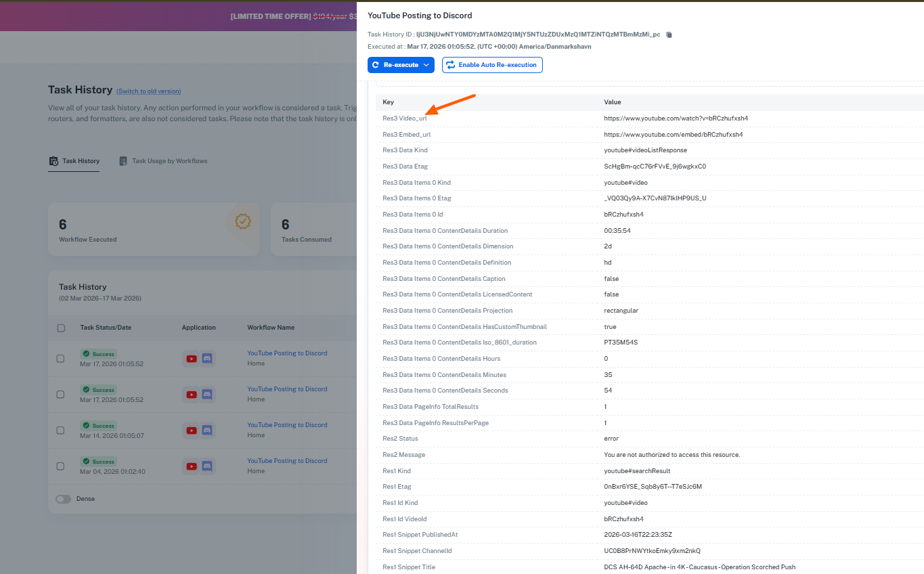
Task: Click the Discord icon in the first task row
Action: click(x=207, y=359)
